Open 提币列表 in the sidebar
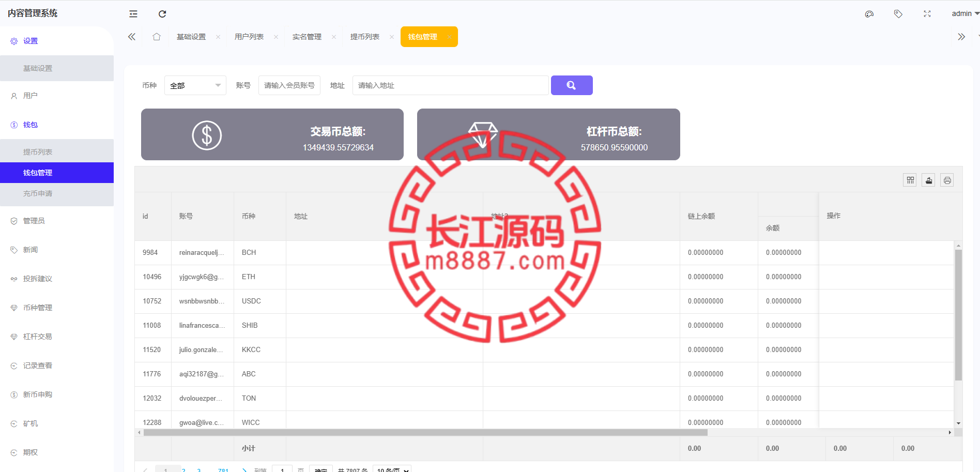980x472 pixels. pos(57,152)
